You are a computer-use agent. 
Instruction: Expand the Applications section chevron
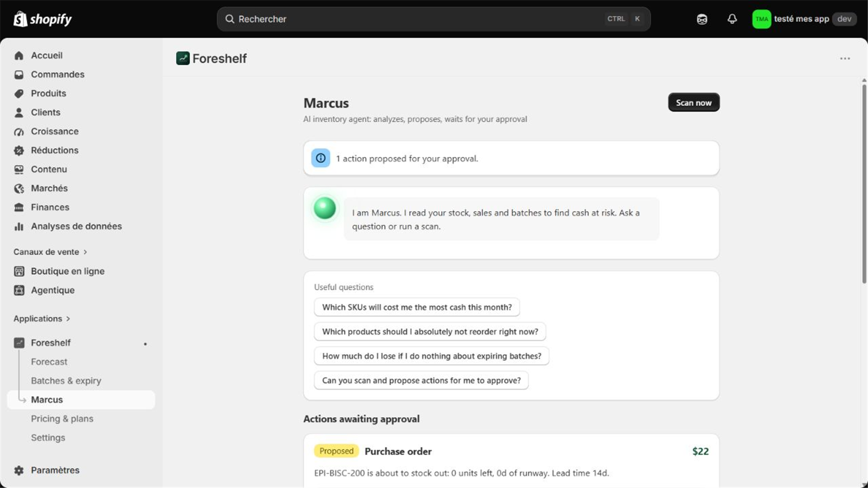(x=68, y=319)
